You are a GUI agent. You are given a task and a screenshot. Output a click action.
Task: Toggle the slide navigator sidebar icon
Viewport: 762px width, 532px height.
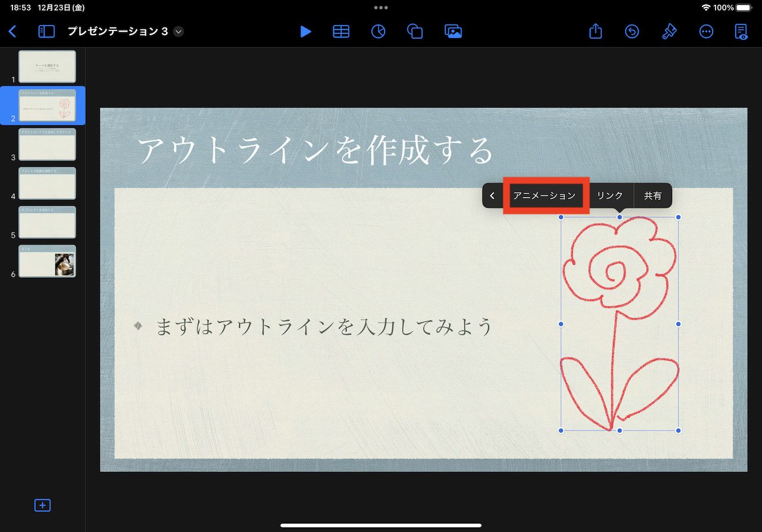click(x=46, y=32)
